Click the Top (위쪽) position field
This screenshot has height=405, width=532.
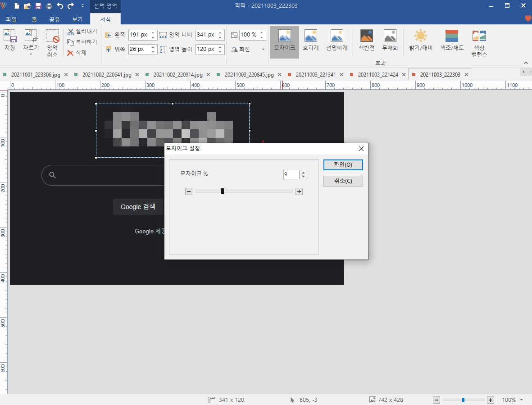click(139, 49)
